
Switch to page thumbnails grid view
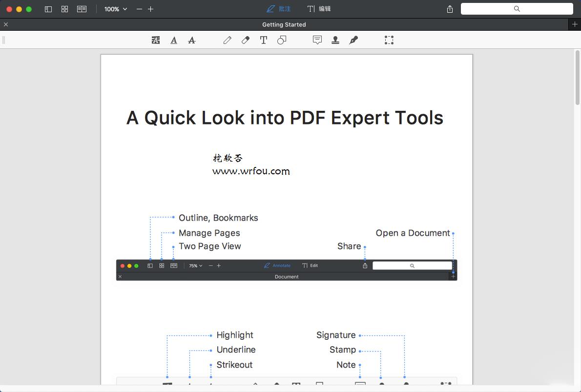[x=65, y=9]
